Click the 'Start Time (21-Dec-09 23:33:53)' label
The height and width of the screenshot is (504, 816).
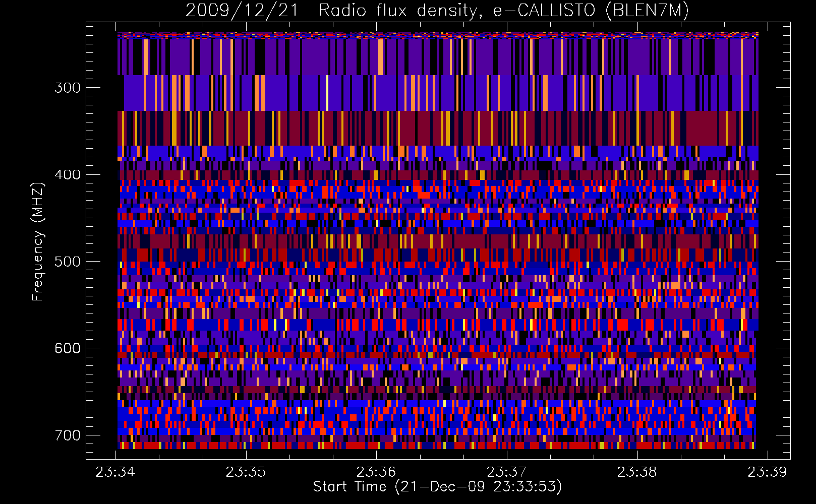[x=437, y=487]
